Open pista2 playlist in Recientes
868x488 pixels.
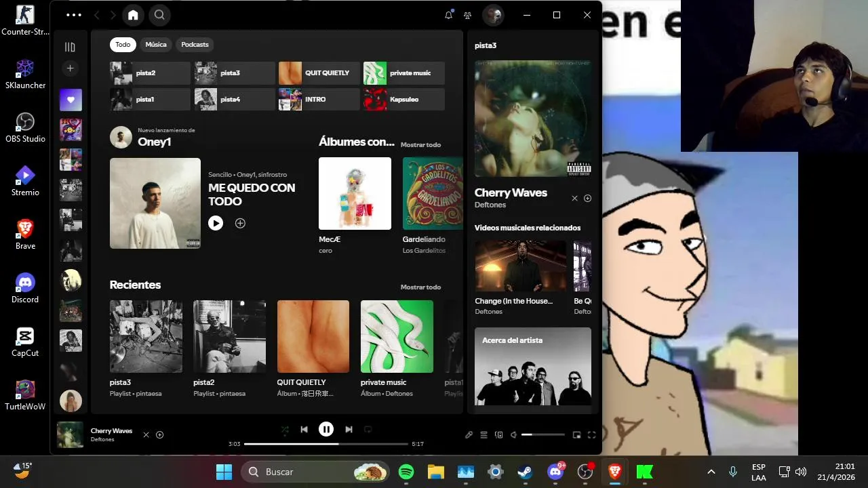coord(229,336)
